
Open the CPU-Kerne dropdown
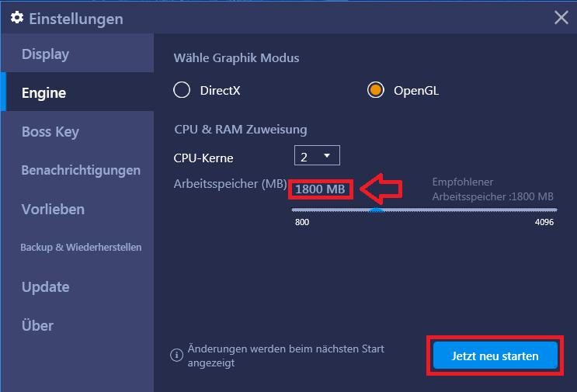tap(317, 155)
